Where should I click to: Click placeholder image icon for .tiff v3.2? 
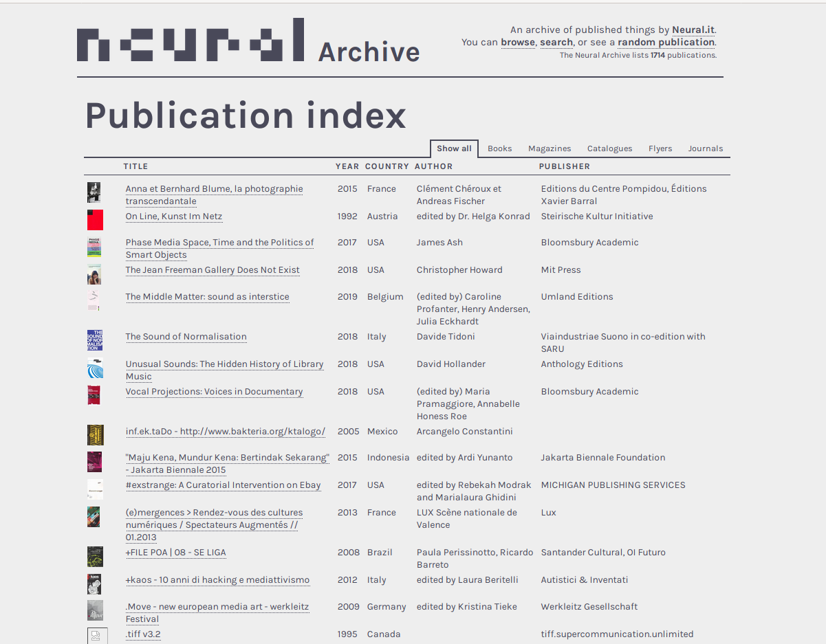(97, 636)
